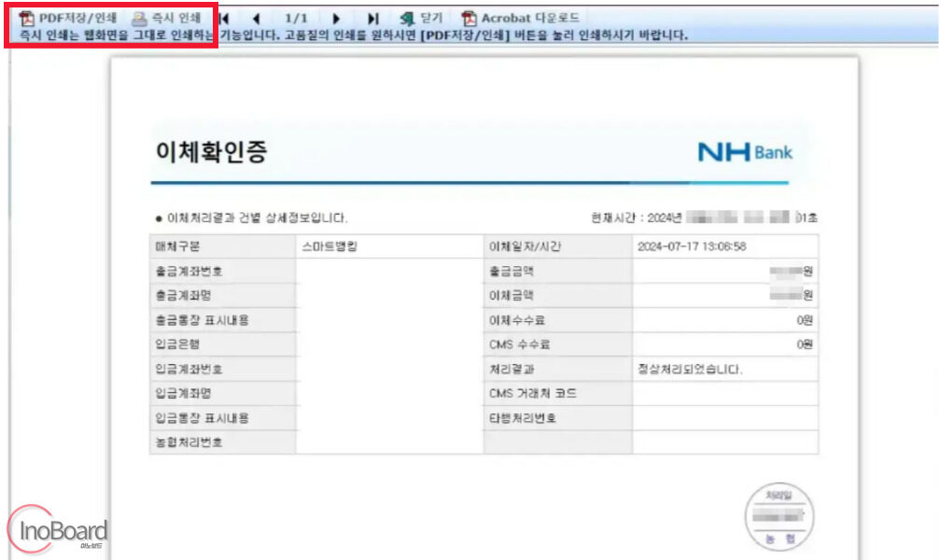Click the 이체수수료 label
The image size is (939, 560).
pos(517,320)
